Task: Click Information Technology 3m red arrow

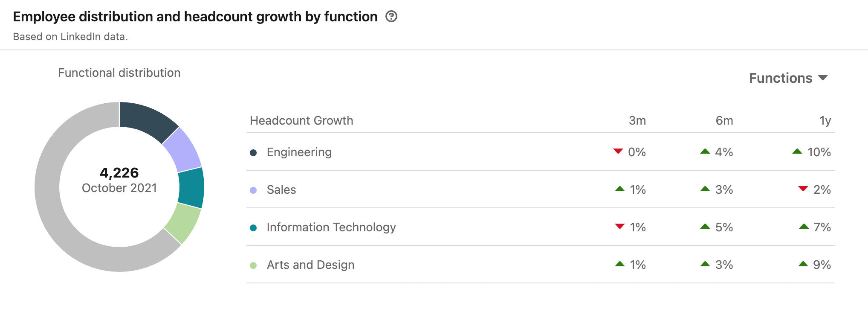Action: (x=620, y=226)
